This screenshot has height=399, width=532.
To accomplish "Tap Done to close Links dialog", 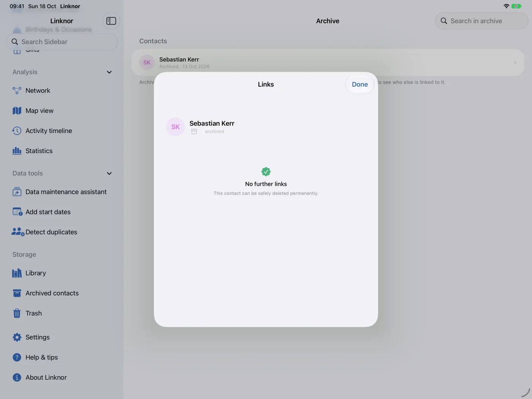I will (x=360, y=84).
